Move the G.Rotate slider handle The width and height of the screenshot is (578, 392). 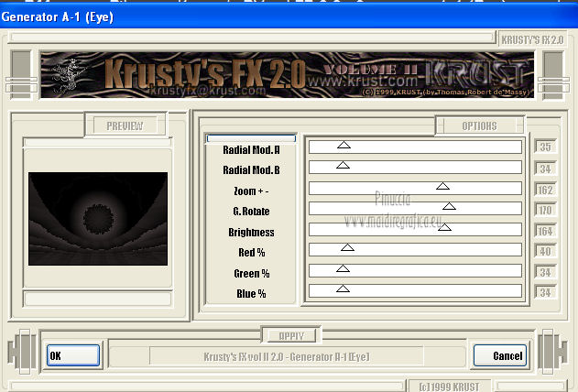pyautogui.click(x=449, y=206)
